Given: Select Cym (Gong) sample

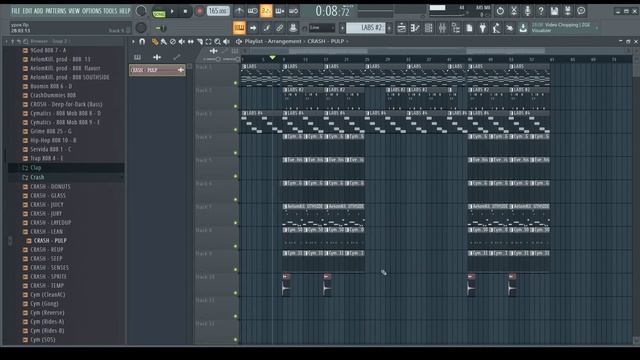Looking at the screenshot, I should (x=44, y=303).
